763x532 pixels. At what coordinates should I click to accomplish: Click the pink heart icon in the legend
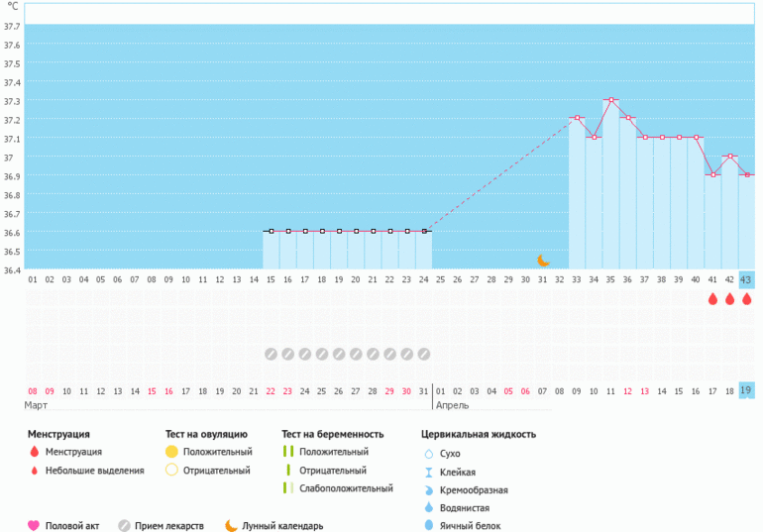click(x=33, y=526)
